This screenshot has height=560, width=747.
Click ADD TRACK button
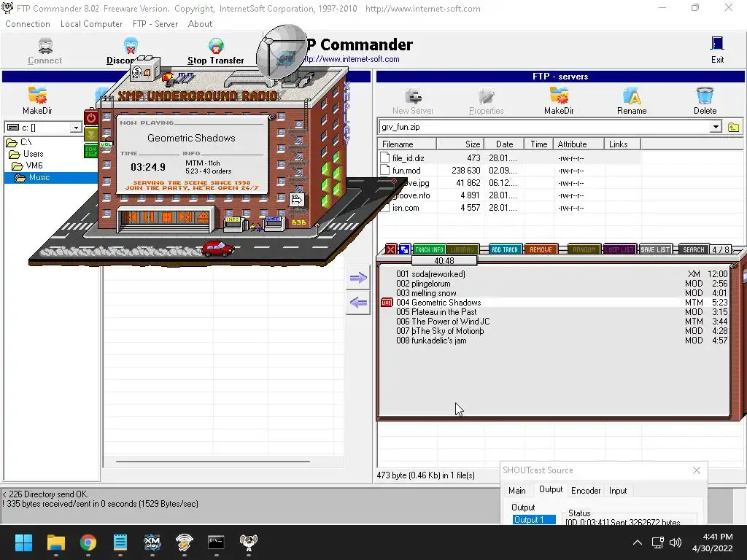tap(505, 249)
